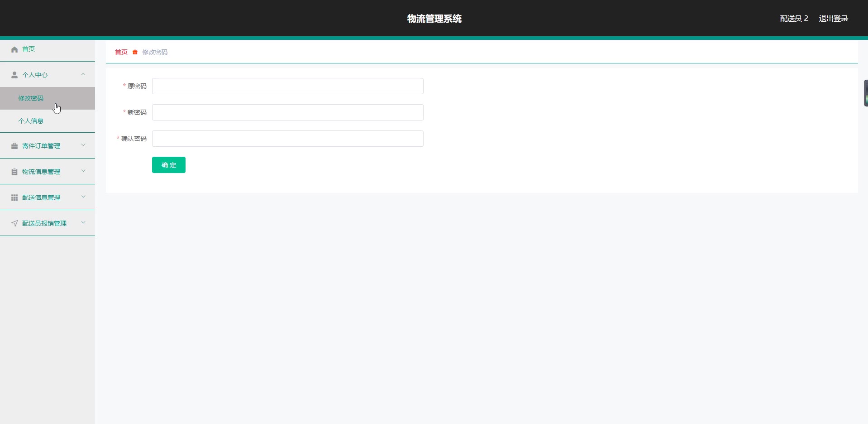Viewport: 868px width, 424px height.
Task: Click the 配送员 2 user name
Action: click(794, 19)
